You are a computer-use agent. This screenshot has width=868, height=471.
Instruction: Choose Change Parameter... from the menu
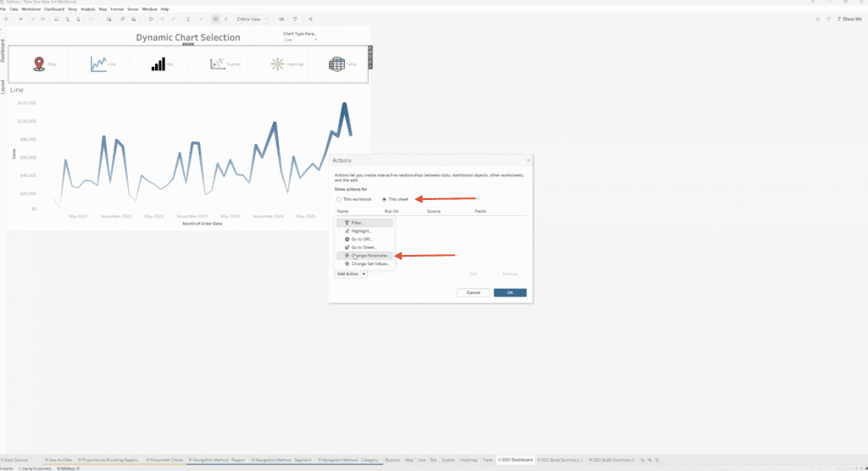(x=369, y=255)
